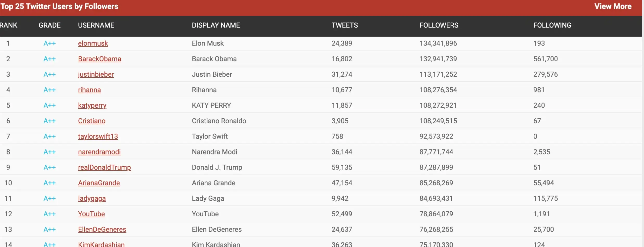Open katyperry's profile link
The width and height of the screenshot is (644, 247).
[x=92, y=105]
